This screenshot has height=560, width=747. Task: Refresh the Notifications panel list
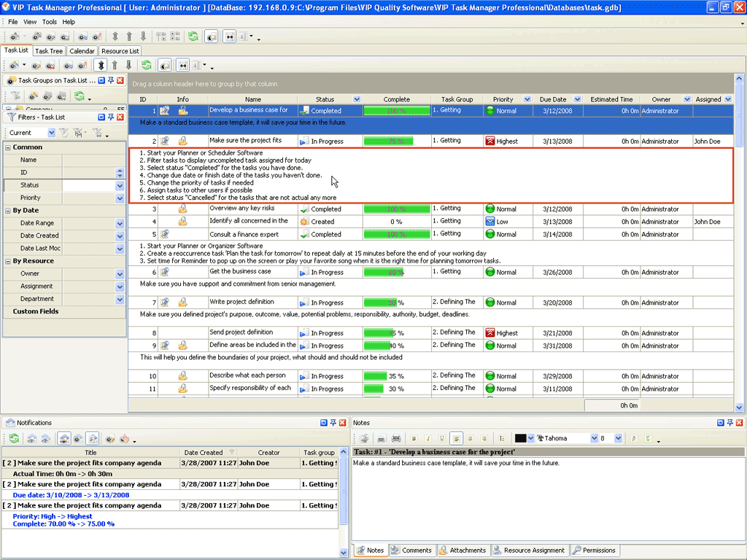[13, 438]
